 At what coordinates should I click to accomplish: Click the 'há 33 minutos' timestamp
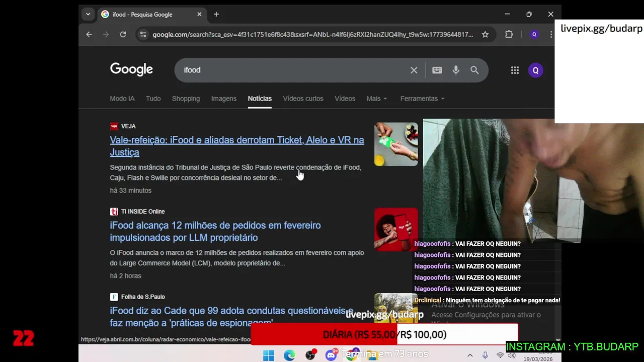(x=131, y=191)
